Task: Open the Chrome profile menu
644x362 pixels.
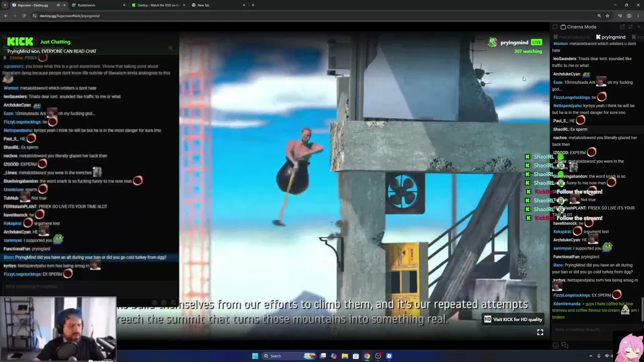Action: 629,16
